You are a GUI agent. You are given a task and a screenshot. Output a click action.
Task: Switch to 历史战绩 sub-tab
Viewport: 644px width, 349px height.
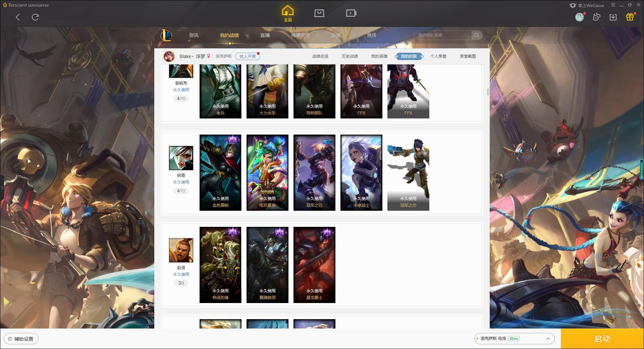coord(350,56)
